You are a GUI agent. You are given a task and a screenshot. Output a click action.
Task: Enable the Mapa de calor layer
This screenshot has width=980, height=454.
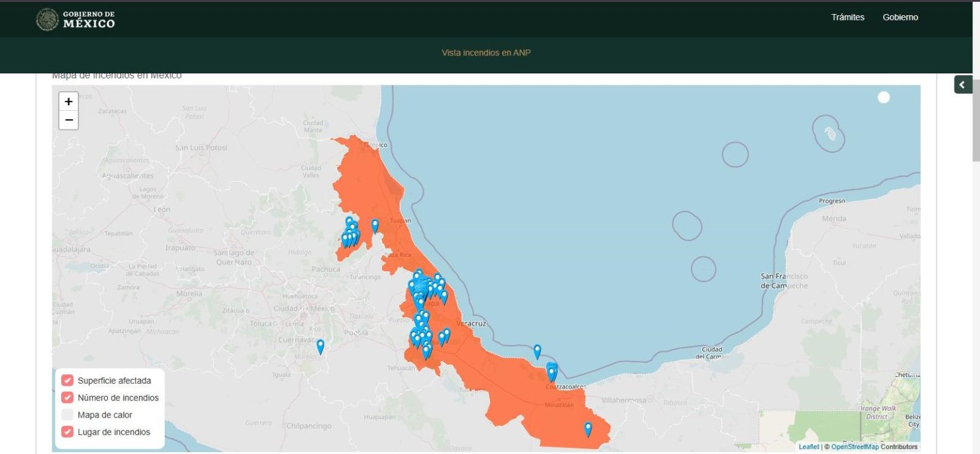68,415
